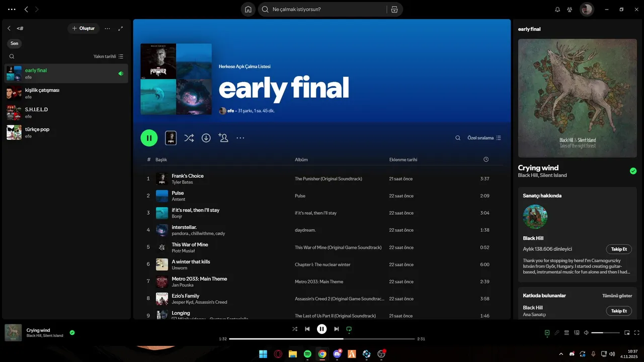The width and height of the screenshot is (644, 362).
Task: Toggle shuffle for the early final playlist
Action: 189,138
